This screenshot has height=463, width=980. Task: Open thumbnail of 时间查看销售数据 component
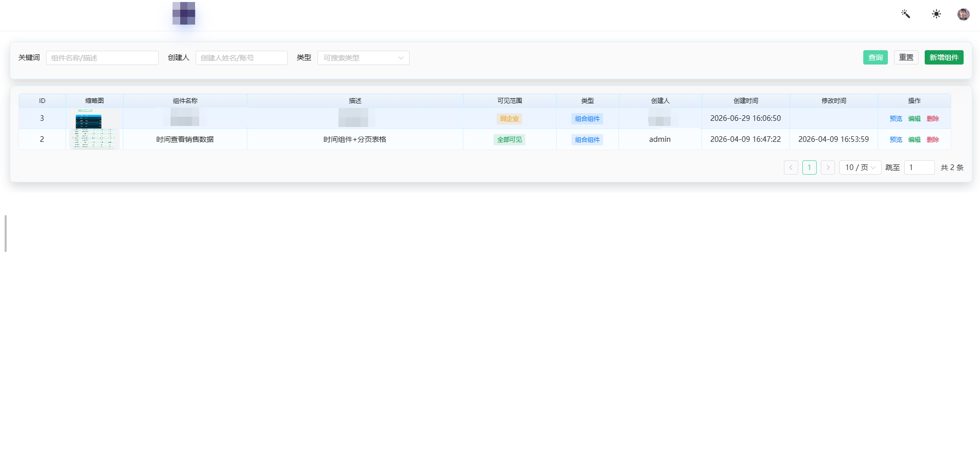coord(94,139)
